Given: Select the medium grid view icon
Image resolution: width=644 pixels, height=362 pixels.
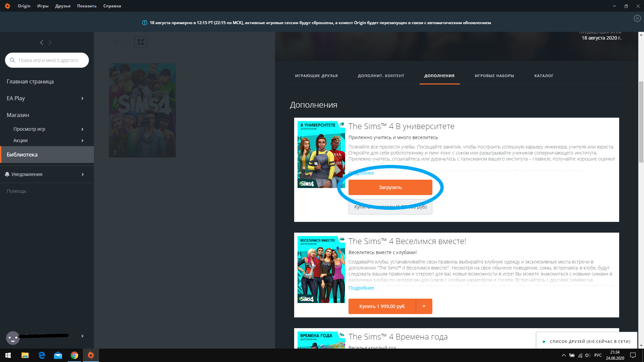Looking at the screenshot, I should click(128, 42).
